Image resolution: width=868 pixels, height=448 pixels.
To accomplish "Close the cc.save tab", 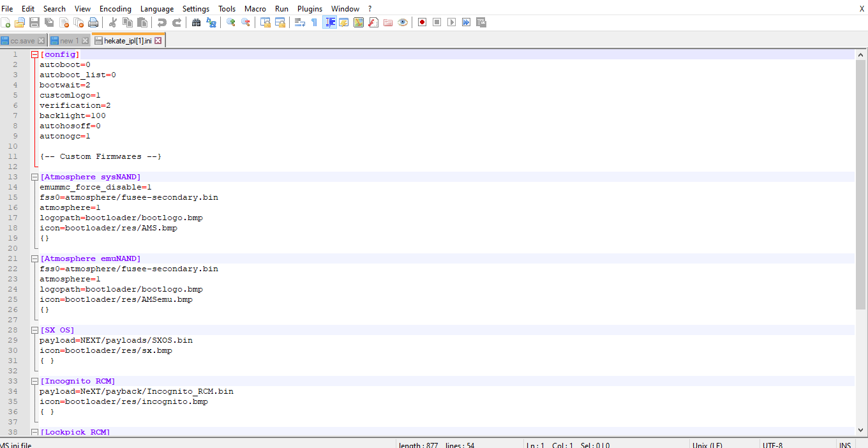I will tap(41, 41).
